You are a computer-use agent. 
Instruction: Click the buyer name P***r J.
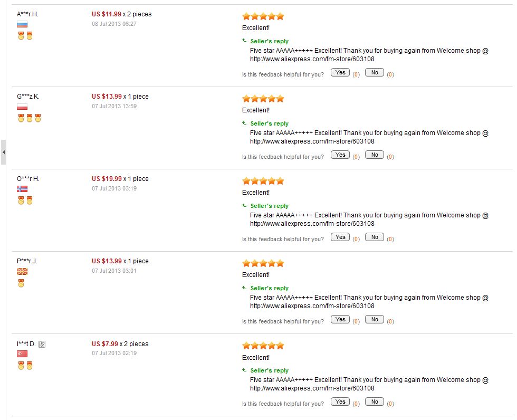point(27,261)
